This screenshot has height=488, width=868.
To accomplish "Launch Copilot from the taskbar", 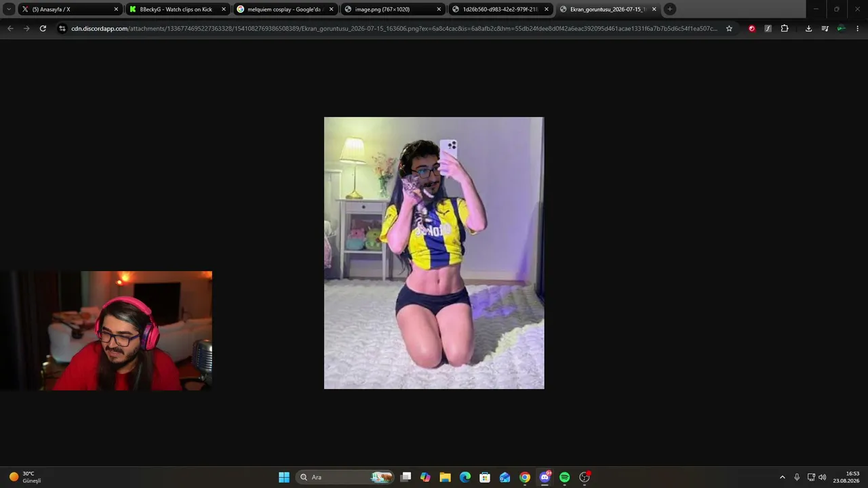I will (x=425, y=477).
